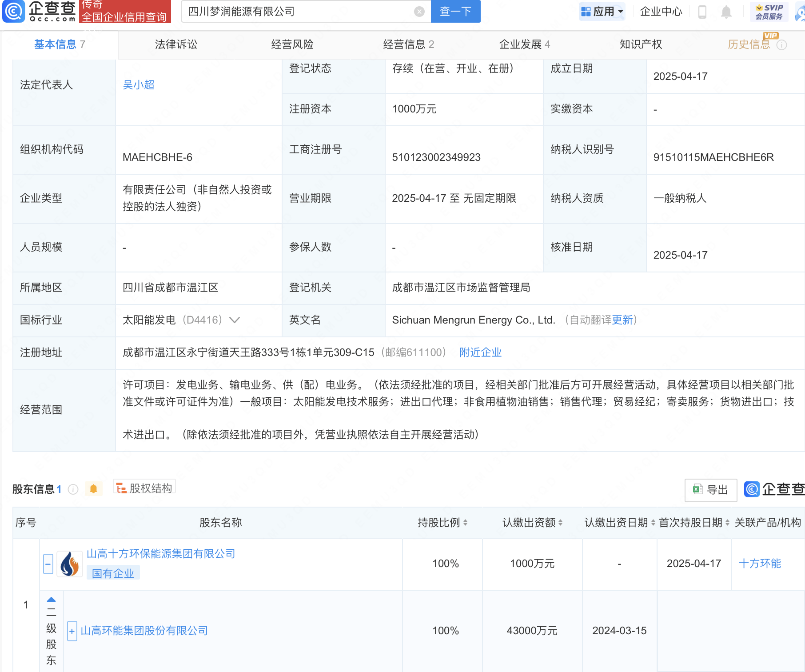The image size is (805, 672).
Task: Click the 国有企业 tag
Action: point(113,573)
